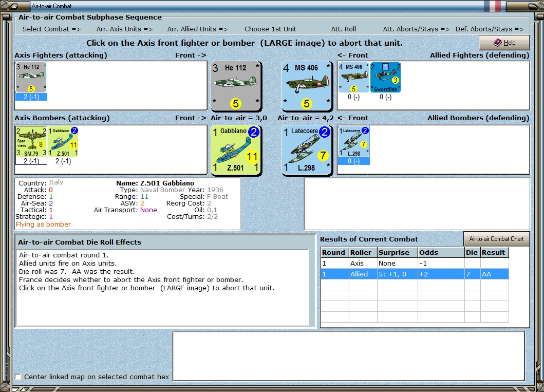This screenshot has height=392, width=544.
Task: Click the French flag in title bar
Action: click(x=493, y=6)
